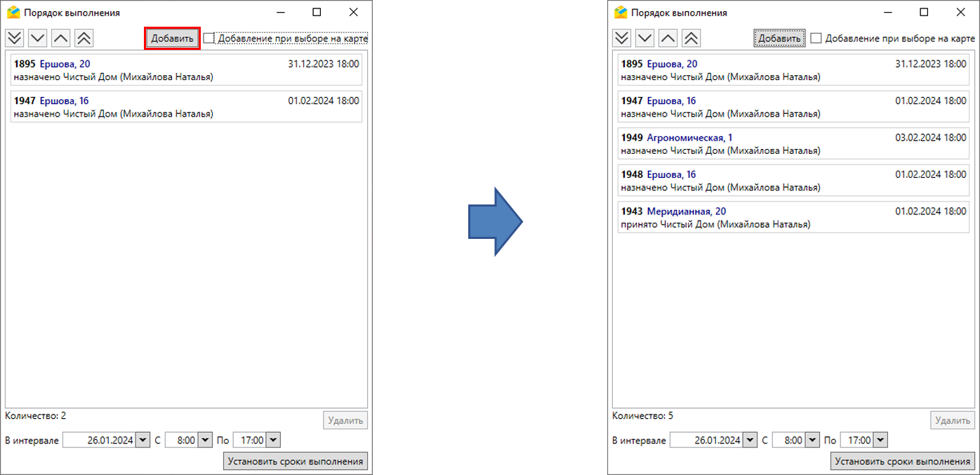The width and height of the screenshot is (980, 475).
Task: Click the red-highlighted Добавить button
Action: tap(172, 39)
